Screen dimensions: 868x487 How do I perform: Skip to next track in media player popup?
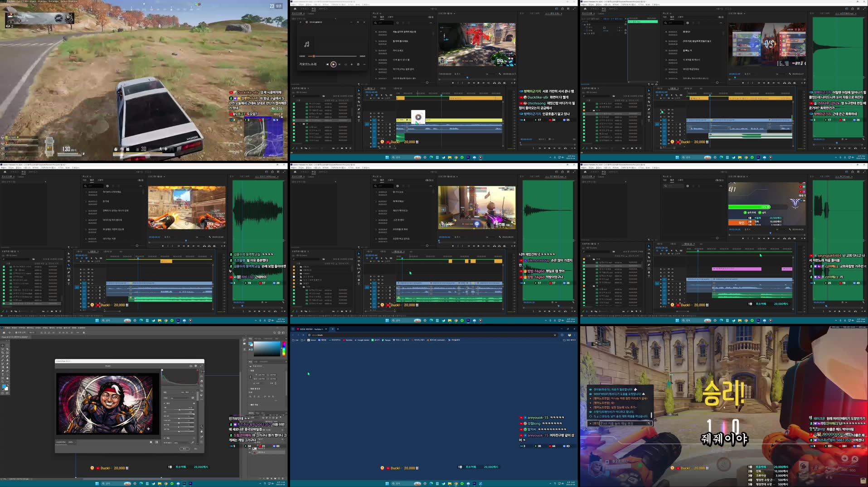[x=339, y=64]
